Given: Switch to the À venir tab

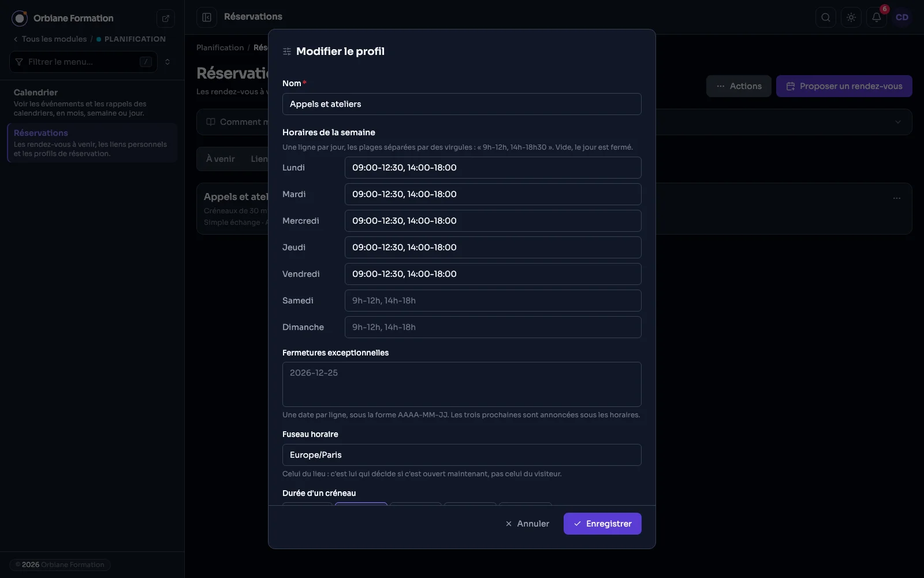Looking at the screenshot, I should coord(221,159).
